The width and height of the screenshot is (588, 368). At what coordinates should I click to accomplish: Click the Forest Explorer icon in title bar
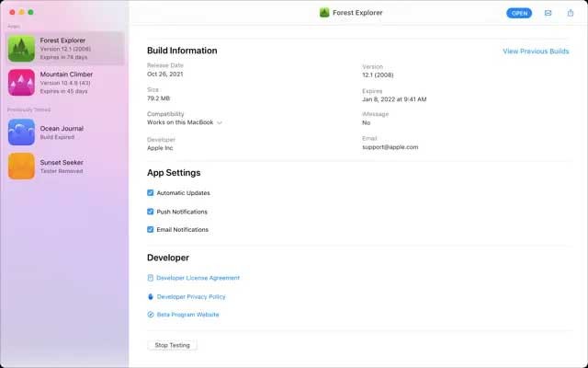[x=324, y=13]
